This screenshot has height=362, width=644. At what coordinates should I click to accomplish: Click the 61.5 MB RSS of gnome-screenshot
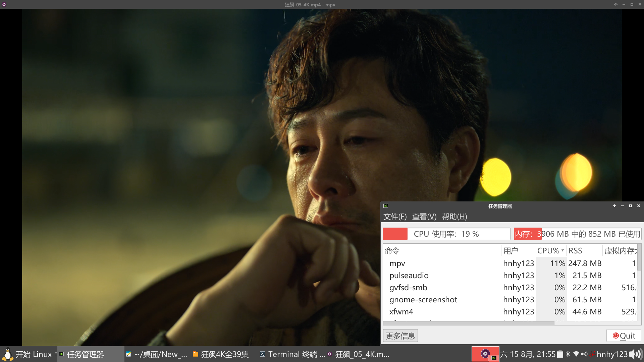(587, 300)
